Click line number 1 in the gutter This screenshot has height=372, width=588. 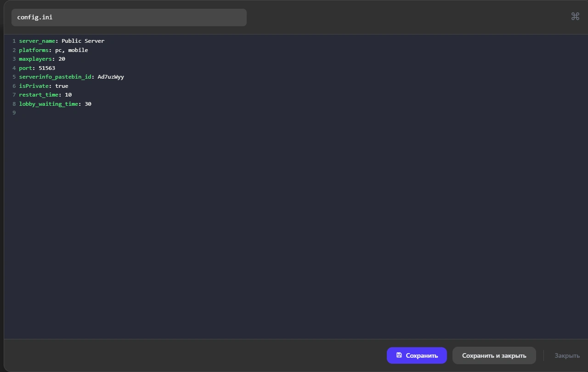point(14,41)
